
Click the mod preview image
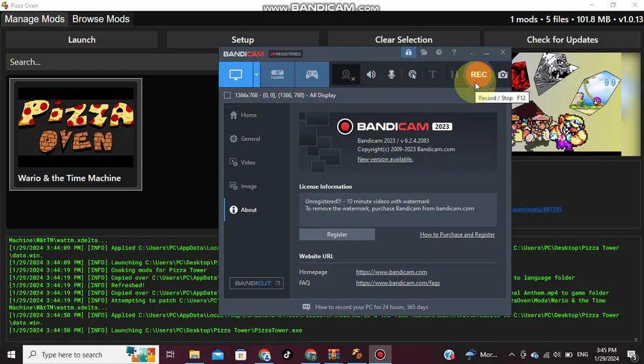[x=576, y=104]
